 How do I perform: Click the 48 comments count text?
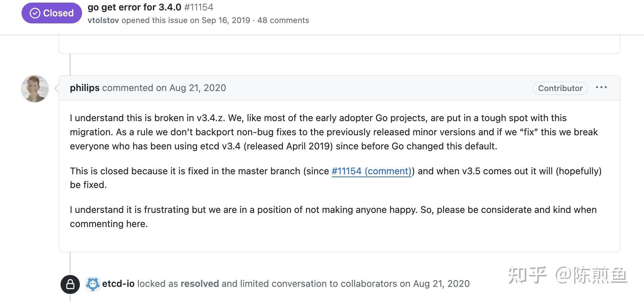283,20
